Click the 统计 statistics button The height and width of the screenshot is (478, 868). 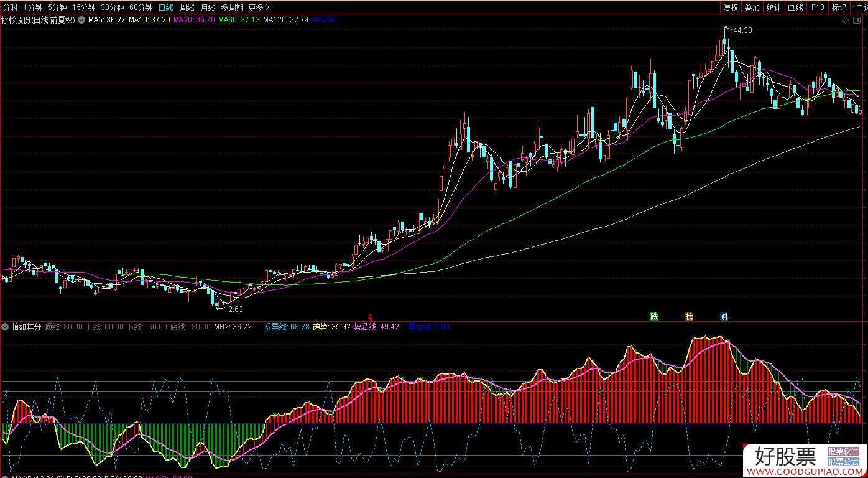[773, 7]
